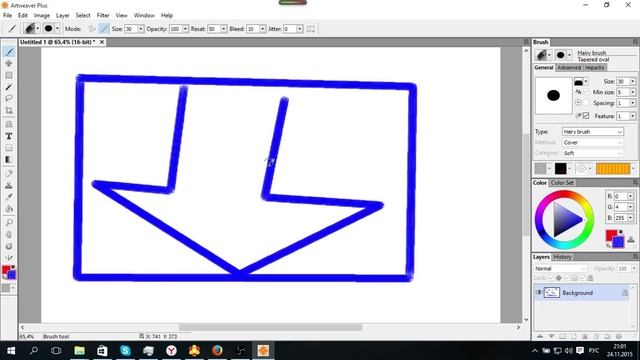Open the brush tip shape picker in options bar
This screenshot has width=640, height=360.
point(51,29)
